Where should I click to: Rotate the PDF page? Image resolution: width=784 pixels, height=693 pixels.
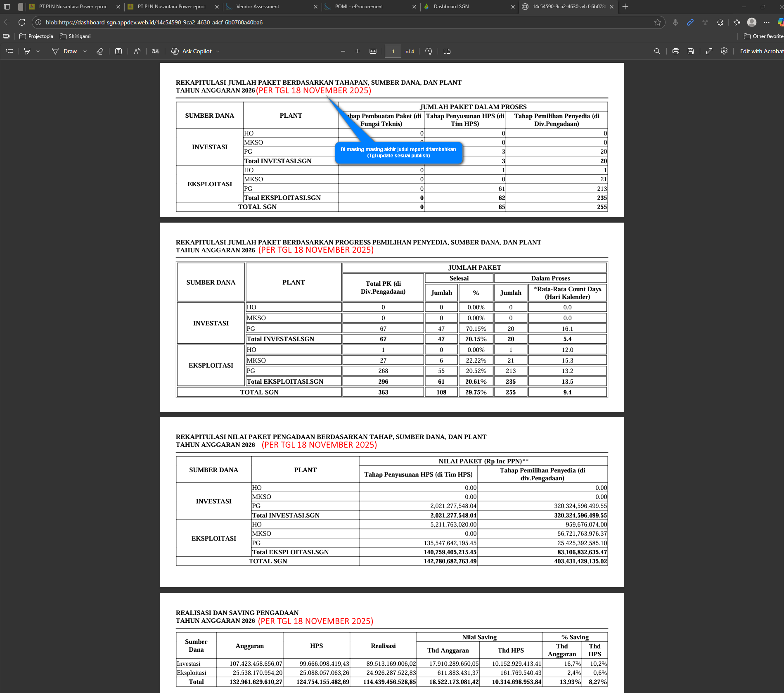point(429,51)
